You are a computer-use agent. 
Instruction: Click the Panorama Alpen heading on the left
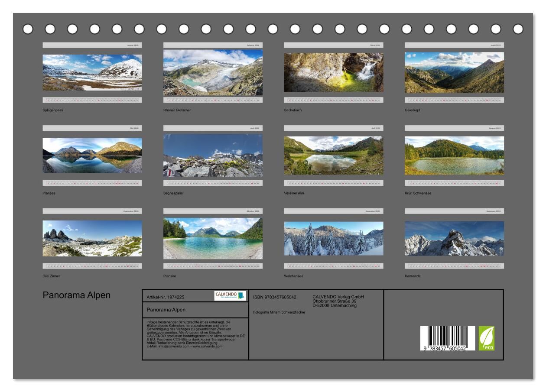coord(76,295)
